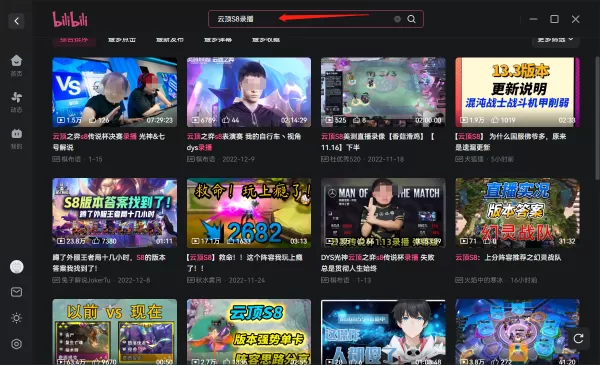
Task: Open title 【云顶S8】救命!!这个阵容我玩上瘾了
Action: pos(245,263)
